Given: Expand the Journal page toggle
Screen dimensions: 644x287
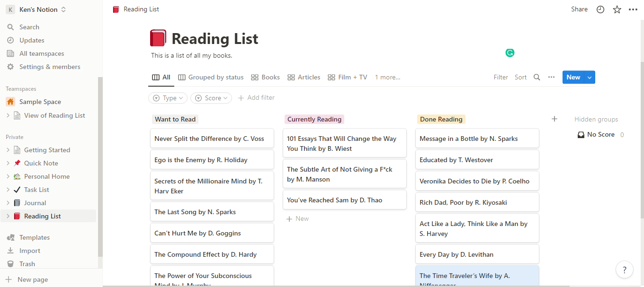Looking at the screenshot, I should pos(8,203).
